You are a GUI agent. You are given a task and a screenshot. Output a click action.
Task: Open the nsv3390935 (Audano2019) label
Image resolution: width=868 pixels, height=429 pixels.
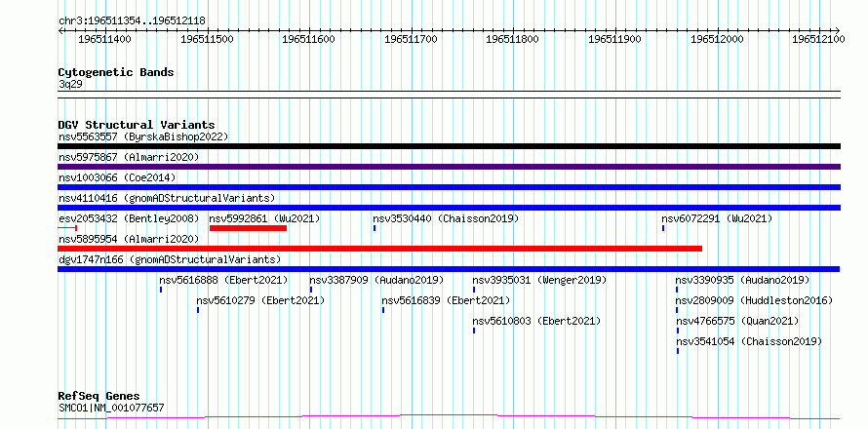click(x=742, y=280)
